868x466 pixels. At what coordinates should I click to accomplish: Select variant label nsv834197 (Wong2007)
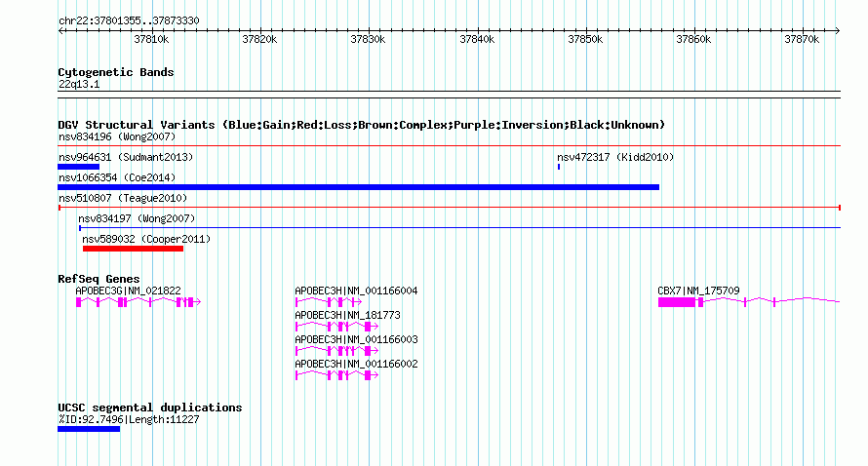137,218
